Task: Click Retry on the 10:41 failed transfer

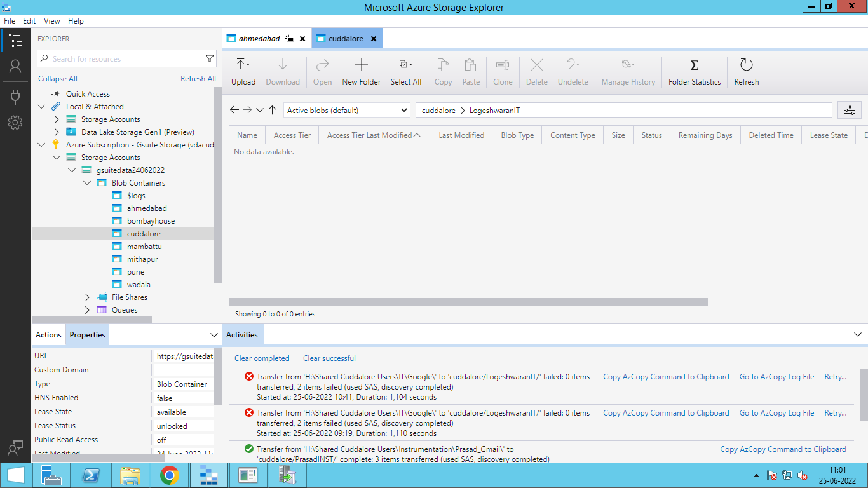Action: click(x=835, y=377)
